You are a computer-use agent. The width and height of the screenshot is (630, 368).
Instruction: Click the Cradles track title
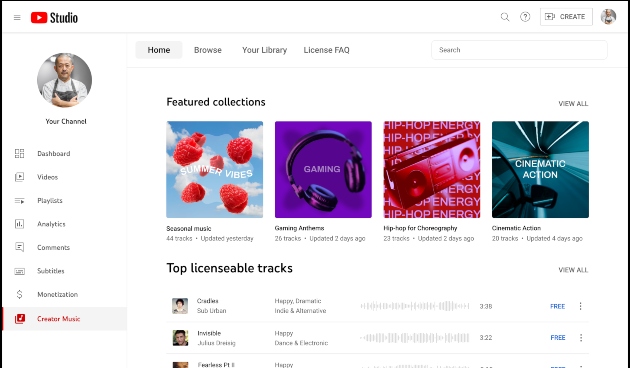coord(208,301)
